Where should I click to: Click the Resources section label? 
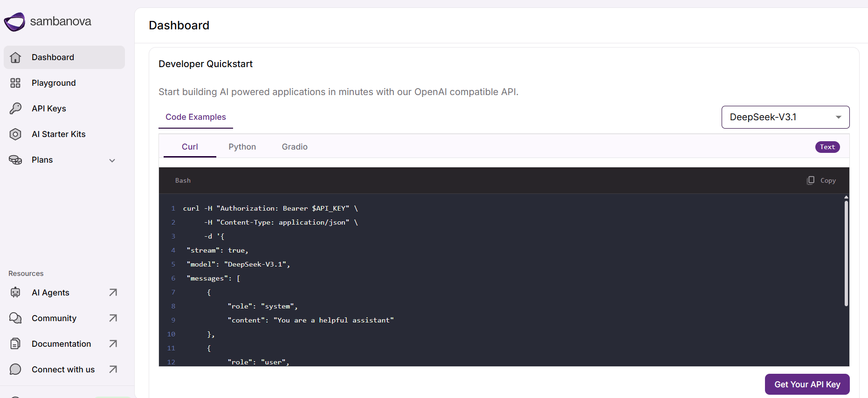(26, 274)
